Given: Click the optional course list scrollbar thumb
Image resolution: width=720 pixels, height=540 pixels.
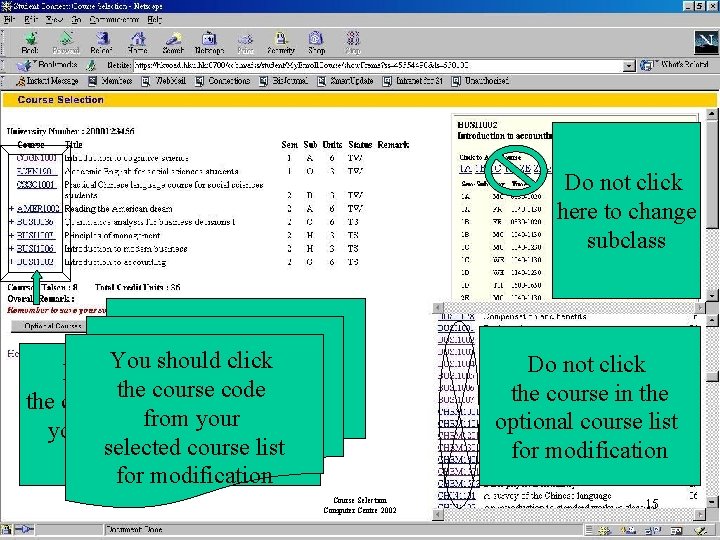Looking at the screenshot, I should pyautogui.click(x=712, y=376).
